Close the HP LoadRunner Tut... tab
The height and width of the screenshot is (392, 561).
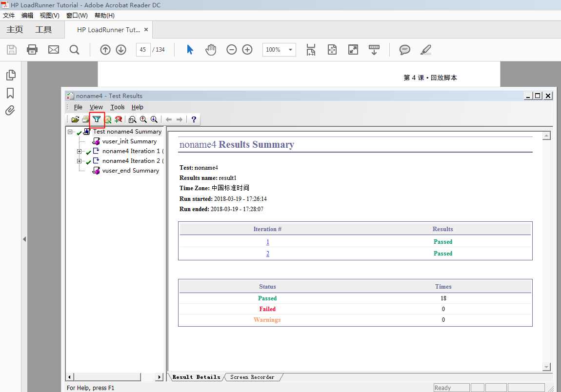pos(146,30)
